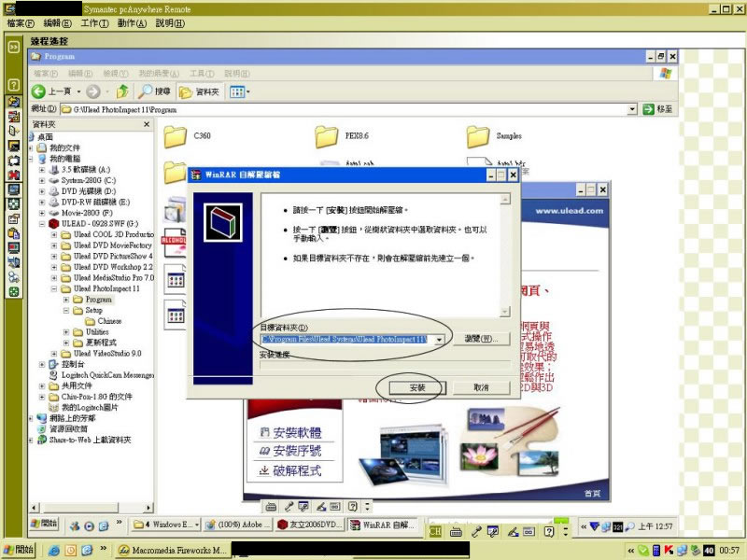Viewport: 747px width, 560px height.
Task: Click CH language indicator on language bar
Action: click(435, 531)
